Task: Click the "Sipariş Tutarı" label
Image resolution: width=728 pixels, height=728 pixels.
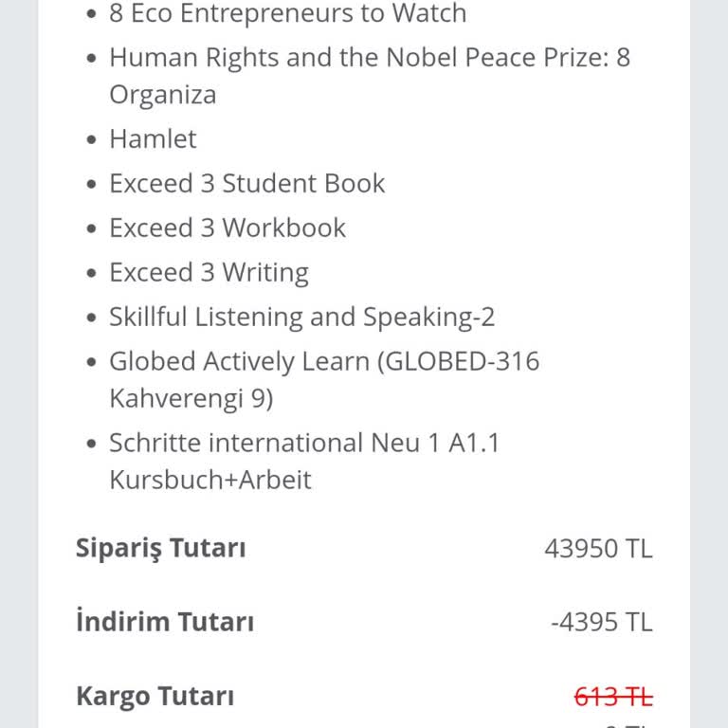Action: tap(160, 549)
